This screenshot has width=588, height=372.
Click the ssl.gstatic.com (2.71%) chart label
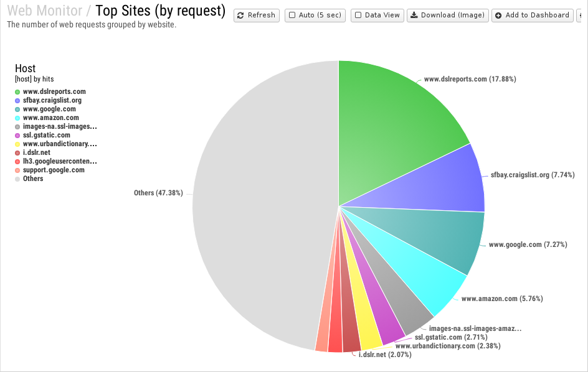pyautogui.click(x=451, y=337)
